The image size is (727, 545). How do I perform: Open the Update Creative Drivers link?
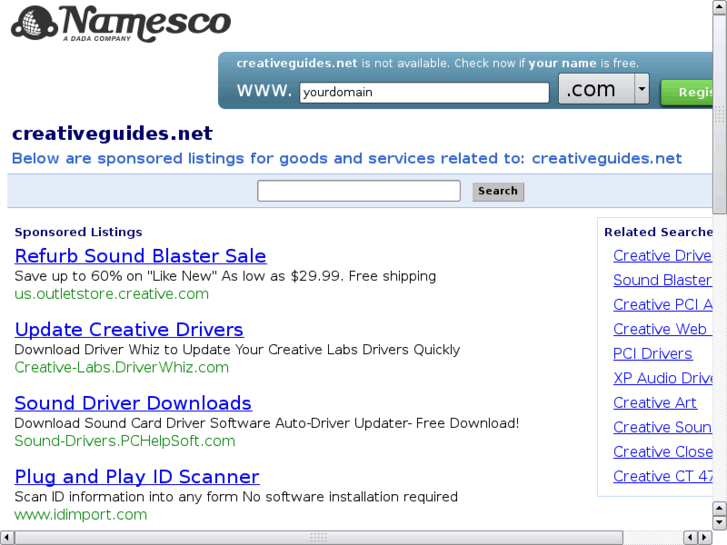coord(129,330)
